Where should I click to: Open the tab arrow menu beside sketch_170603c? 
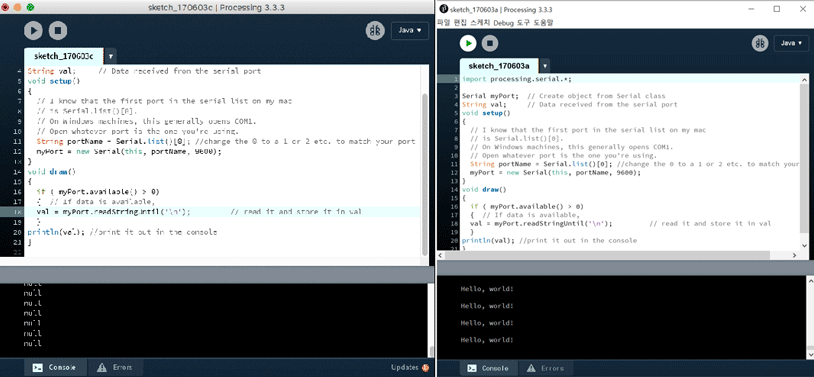(x=111, y=56)
